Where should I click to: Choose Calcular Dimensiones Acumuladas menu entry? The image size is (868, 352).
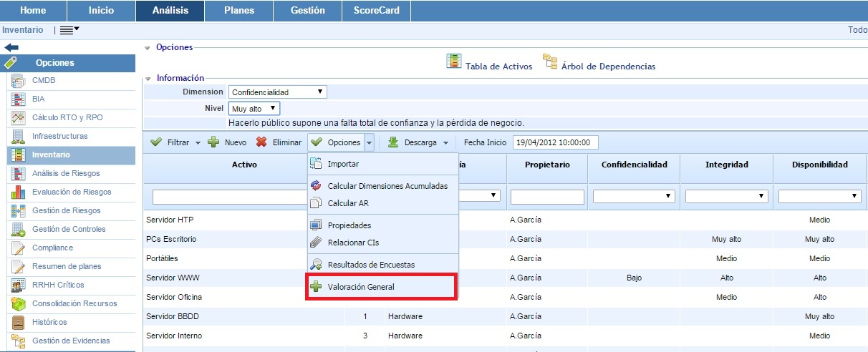387,186
